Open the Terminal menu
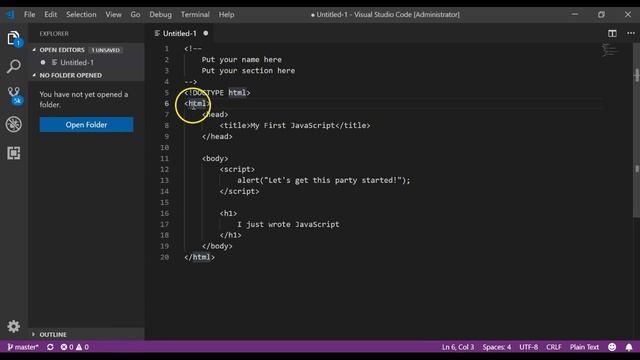Image resolution: width=640 pixels, height=360 pixels. (x=195, y=15)
